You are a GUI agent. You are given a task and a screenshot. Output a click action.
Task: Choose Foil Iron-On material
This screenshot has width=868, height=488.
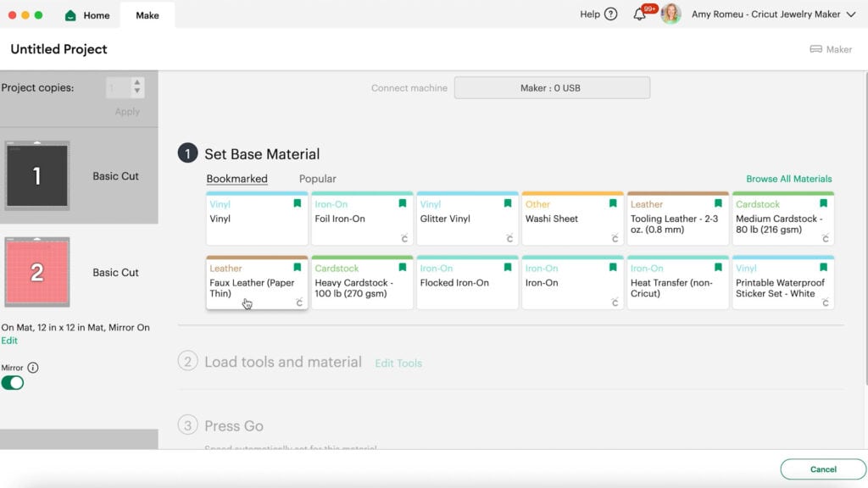tap(362, 219)
